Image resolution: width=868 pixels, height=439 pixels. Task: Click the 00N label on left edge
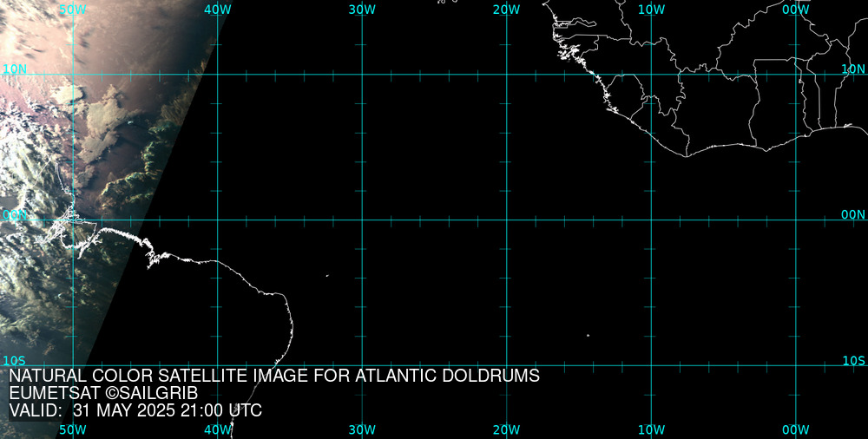click(15, 215)
